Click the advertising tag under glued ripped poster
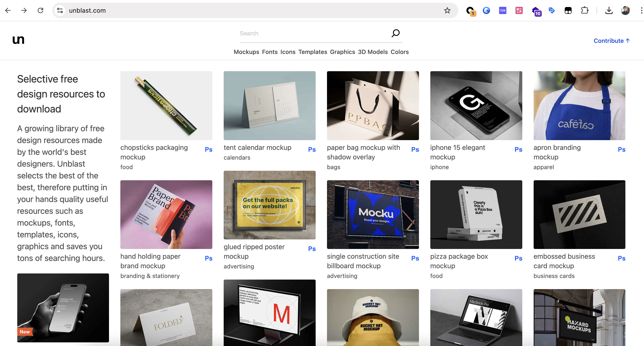Image resolution: width=644 pixels, height=346 pixels. point(238,266)
